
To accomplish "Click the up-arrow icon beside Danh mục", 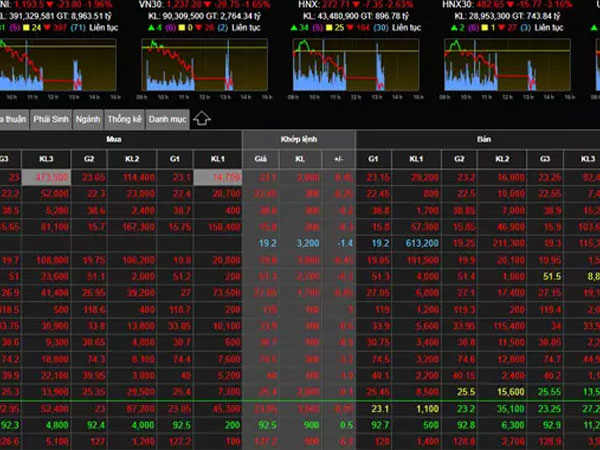I will coord(202,119).
